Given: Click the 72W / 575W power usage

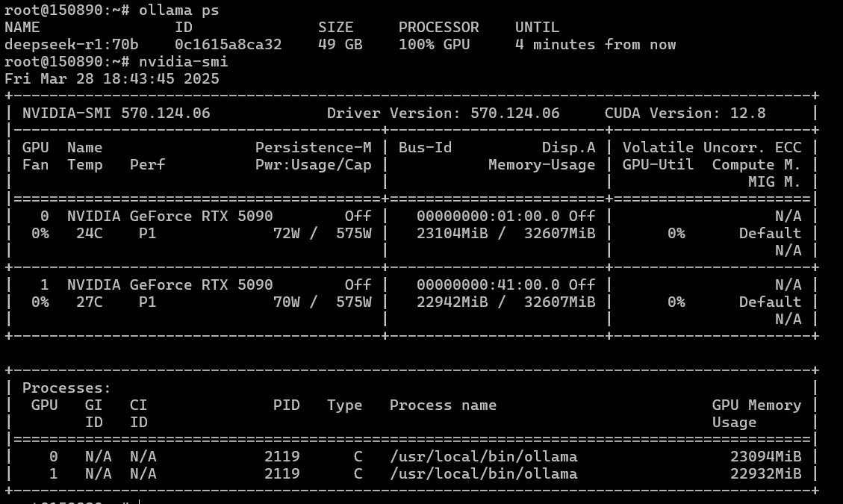Looking at the screenshot, I should pyautogui.click(x=322, y=233).
